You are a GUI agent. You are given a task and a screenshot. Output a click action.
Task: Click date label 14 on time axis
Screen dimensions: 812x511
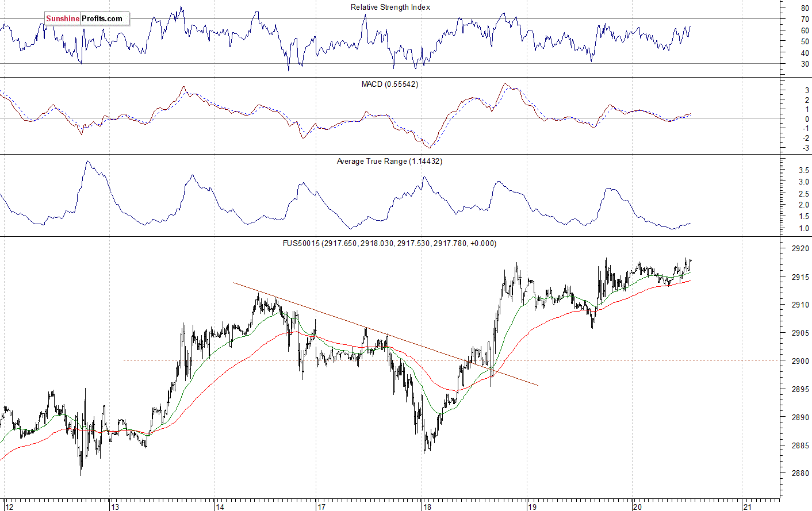point(220,506)
